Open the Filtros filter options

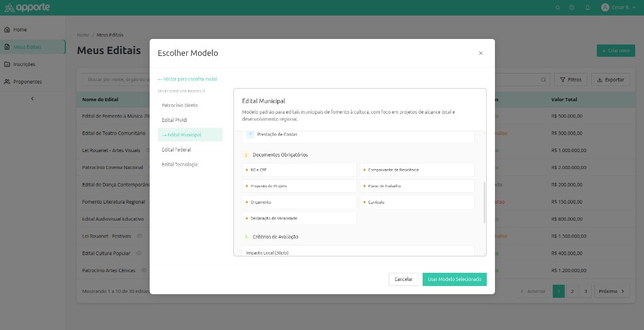[x=570, y=80]
